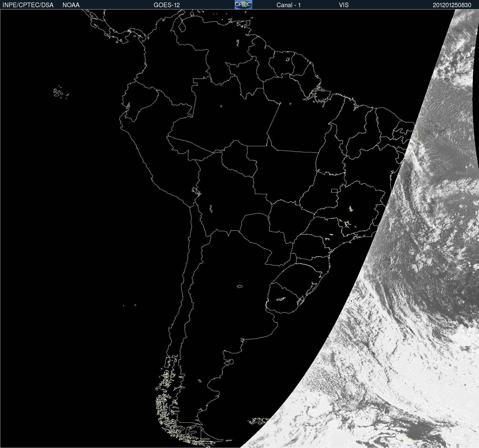This screenshot has height=448, width=479.
Task: Click the GOES-12 satellite label
Action: pos(167,5)
